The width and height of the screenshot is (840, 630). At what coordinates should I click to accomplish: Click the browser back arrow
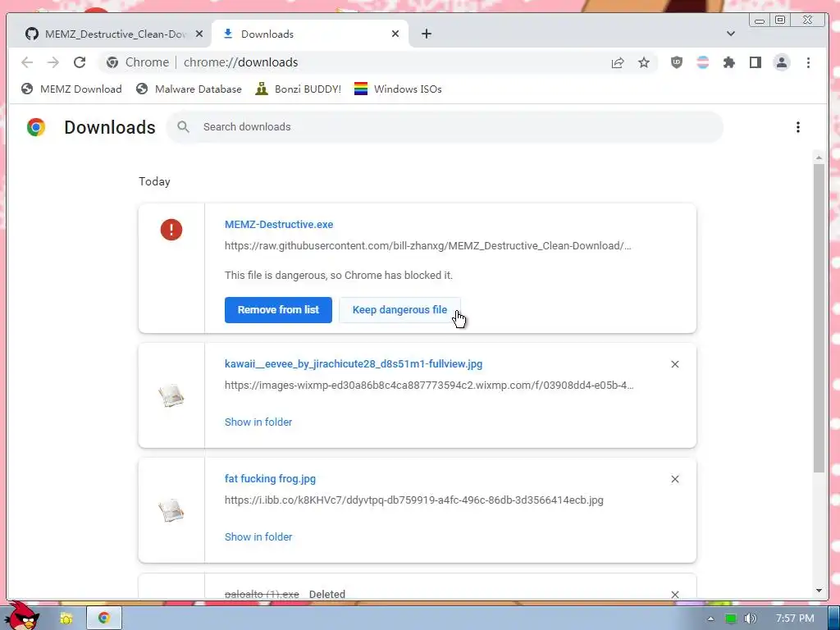click(27, 62)
